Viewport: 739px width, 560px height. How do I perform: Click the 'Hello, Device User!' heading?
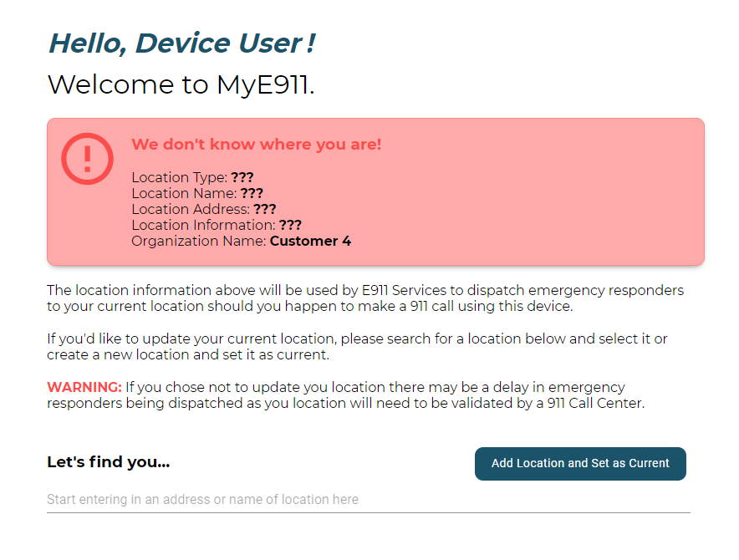click(x=182, y=43)
